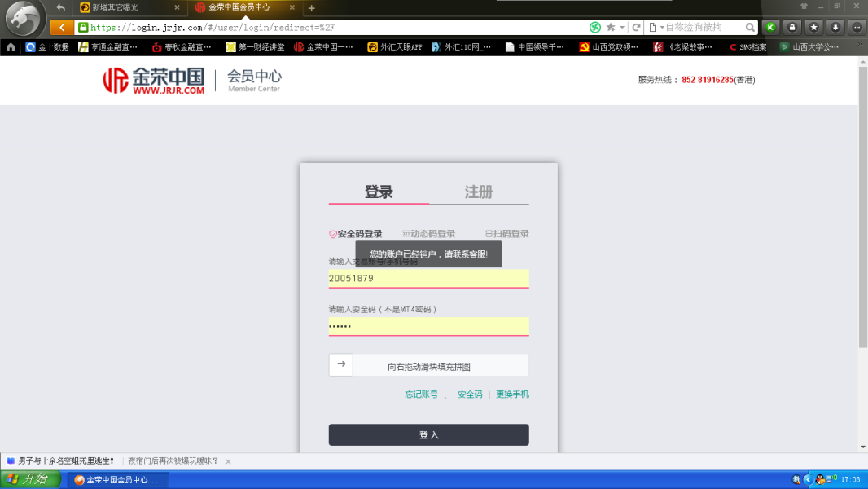The image size is (868, 489).
Task: Click the 忘记账号 link
Action: pyautogui.click(x=421, y=394)
